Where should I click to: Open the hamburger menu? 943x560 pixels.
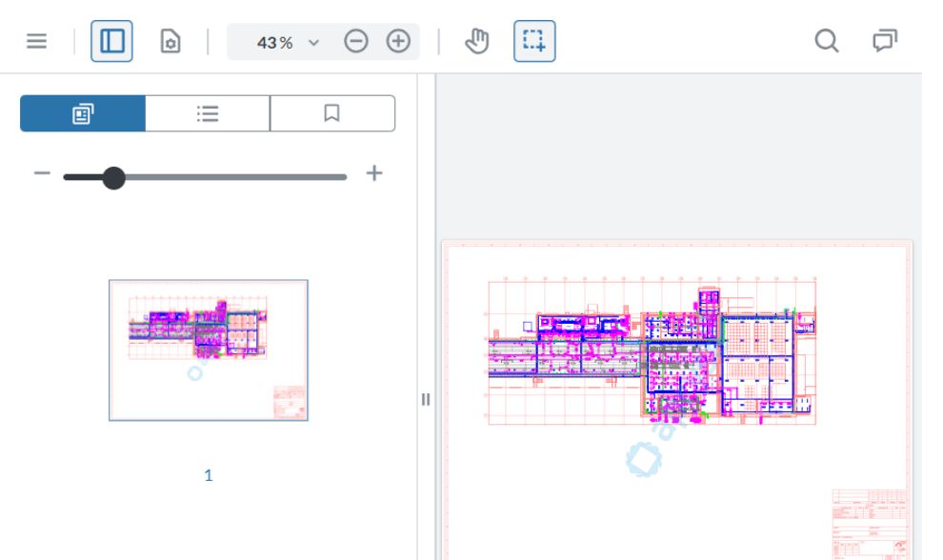[x=37, y=42]
